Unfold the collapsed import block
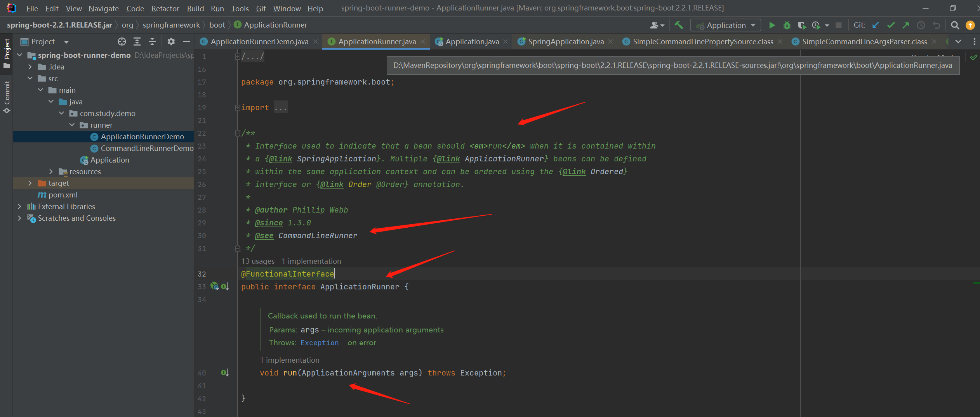 (x=237, y=107)
